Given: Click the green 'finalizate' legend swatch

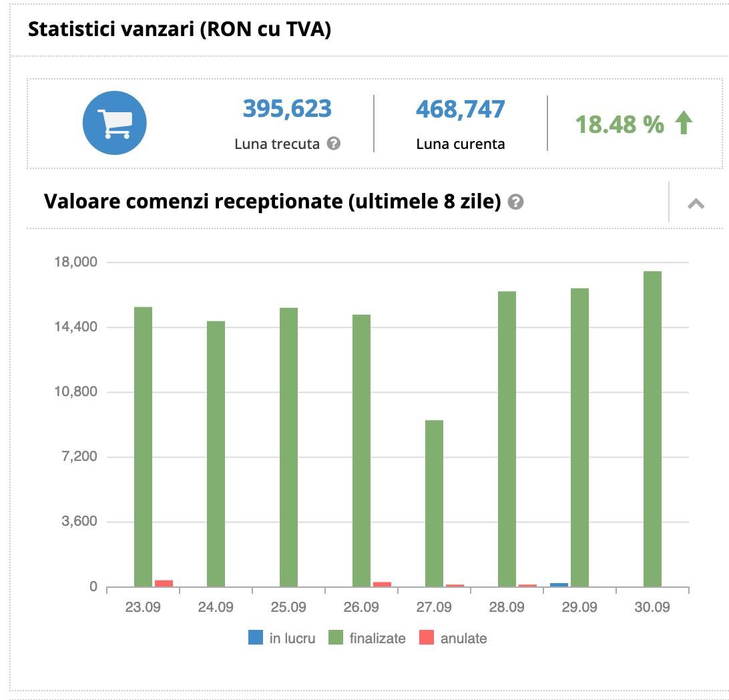Looking at the screenshot, I should [336, 638].
